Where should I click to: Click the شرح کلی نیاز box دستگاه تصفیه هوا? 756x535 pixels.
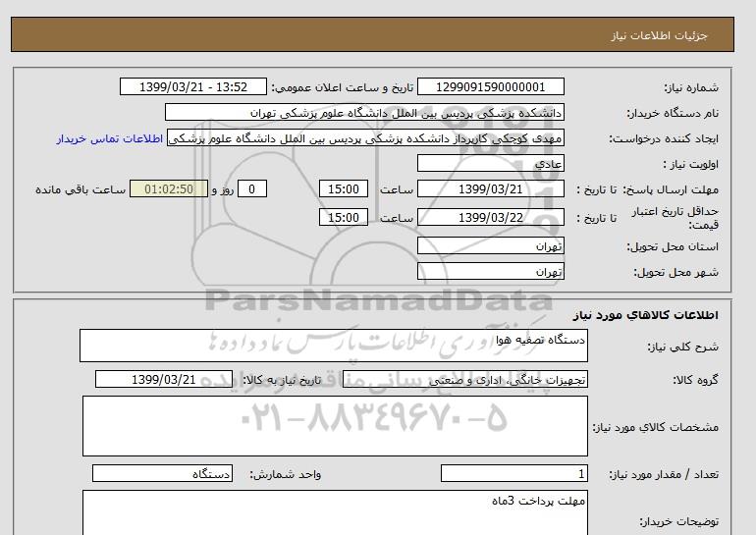point(334,346)
